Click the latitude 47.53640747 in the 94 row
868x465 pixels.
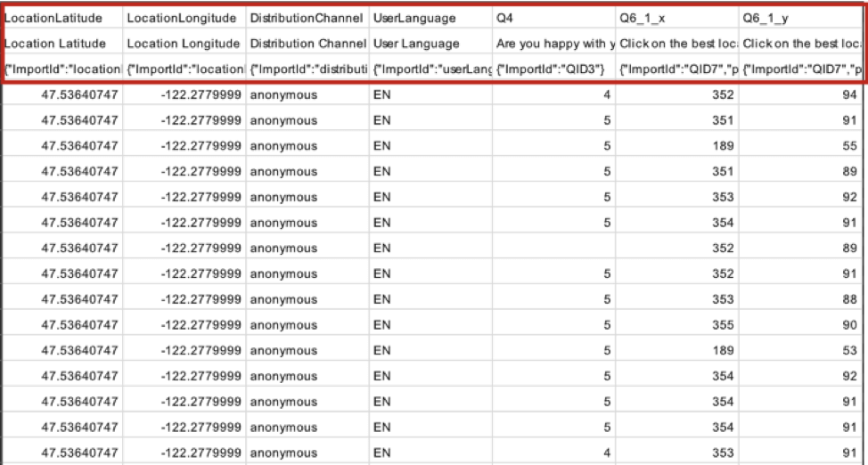(x=62, y=94)
